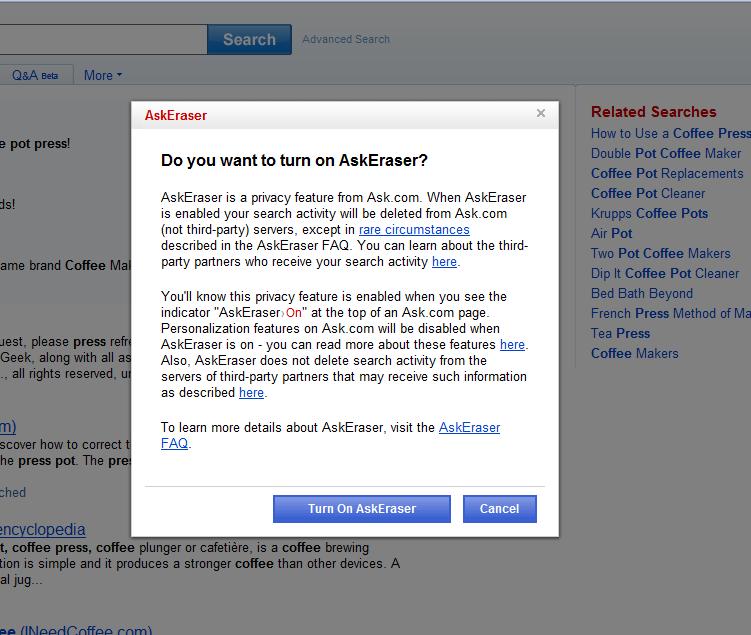Click the Turn On AskEraser button

point(361,509)
